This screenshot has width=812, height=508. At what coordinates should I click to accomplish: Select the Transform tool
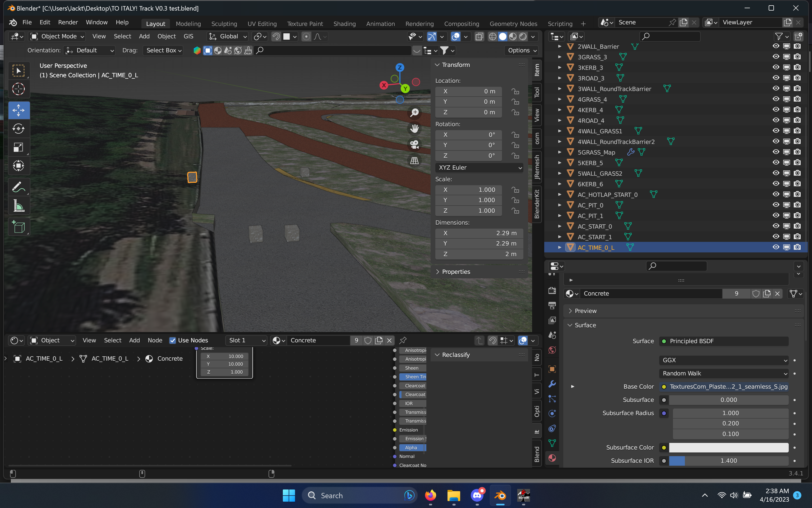pos(19,166)
